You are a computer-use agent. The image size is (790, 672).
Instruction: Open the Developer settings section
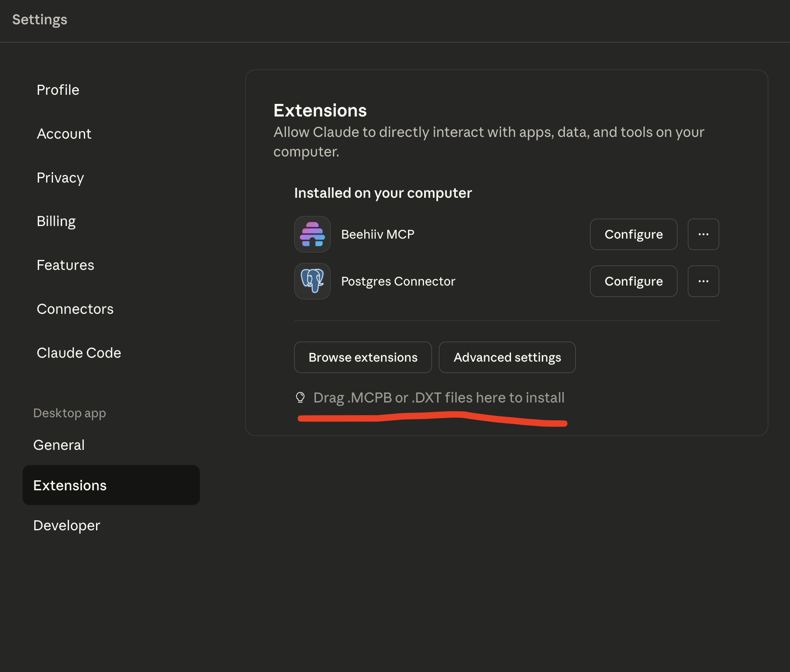coord(66,526)
